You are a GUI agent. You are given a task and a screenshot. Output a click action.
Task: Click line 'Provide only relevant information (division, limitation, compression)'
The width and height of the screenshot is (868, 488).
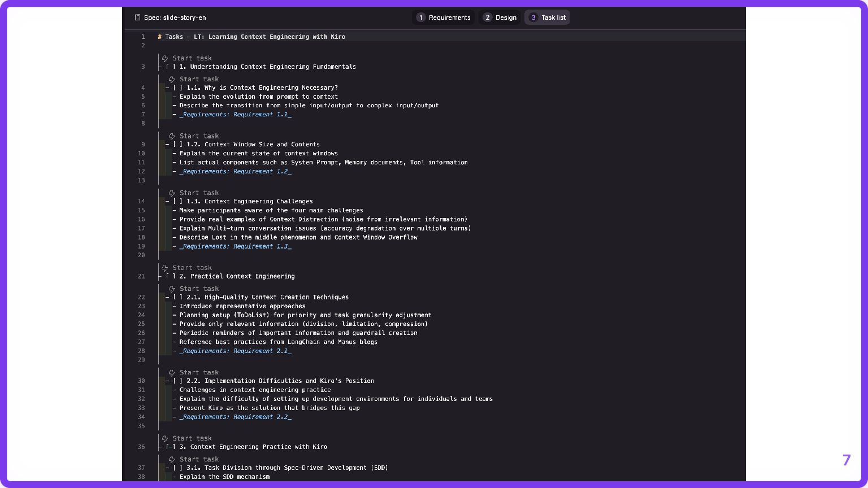(x=304, y=324)
